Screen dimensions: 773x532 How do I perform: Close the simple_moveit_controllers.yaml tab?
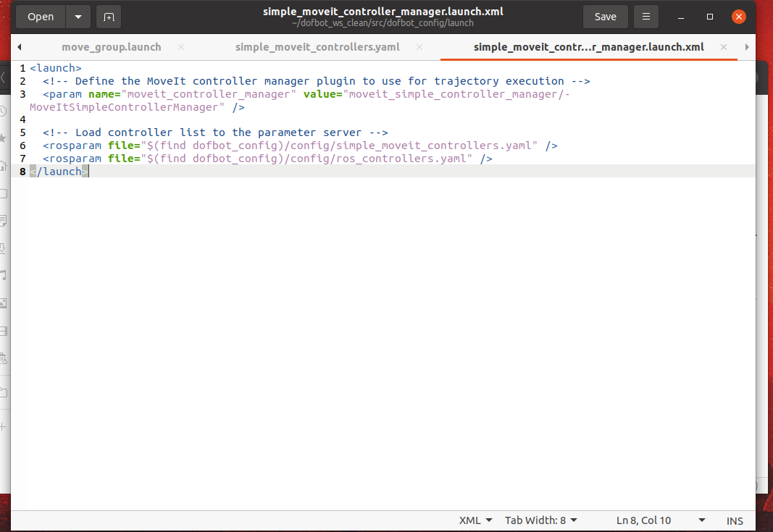click(419, 47)
